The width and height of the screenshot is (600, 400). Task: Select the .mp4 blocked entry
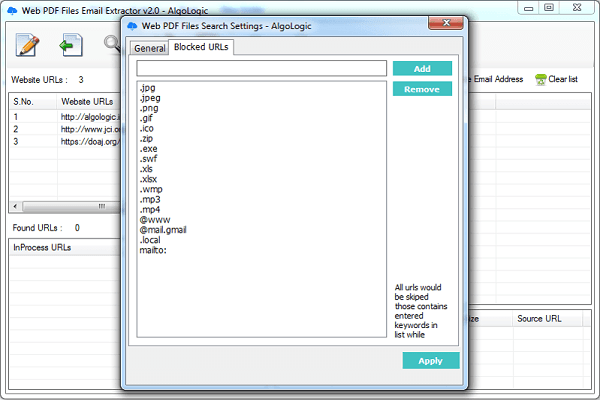click(x=150, y=210)
